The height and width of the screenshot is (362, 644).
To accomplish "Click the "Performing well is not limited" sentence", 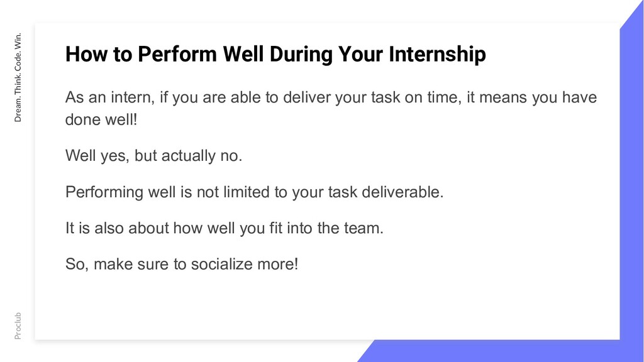I will (x=254, y=192).
